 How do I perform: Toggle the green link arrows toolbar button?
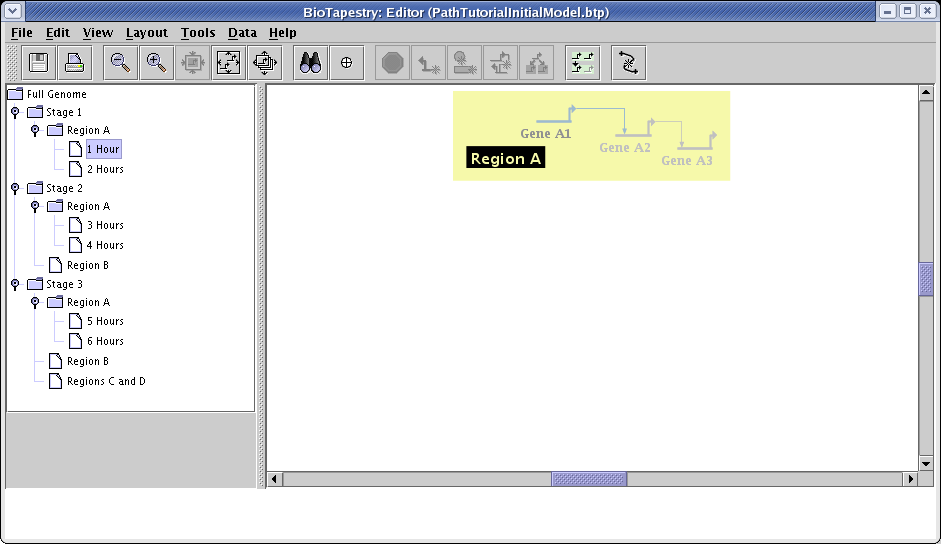tap(582, 63)
